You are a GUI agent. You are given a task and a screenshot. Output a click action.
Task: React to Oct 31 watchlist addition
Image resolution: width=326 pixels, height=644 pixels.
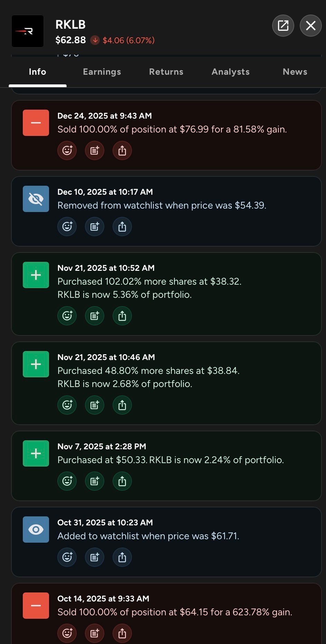coord(67,557)
